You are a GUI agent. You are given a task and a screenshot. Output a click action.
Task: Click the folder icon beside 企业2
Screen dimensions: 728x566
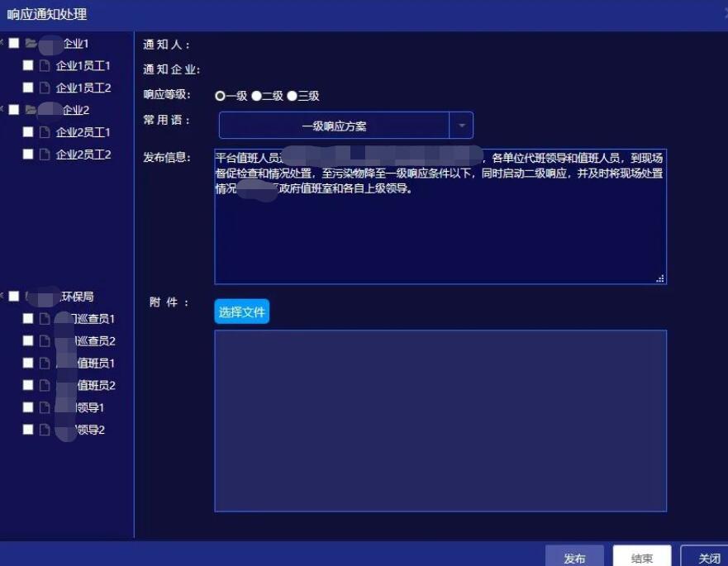pyautogui.click(x=29, y=107)
